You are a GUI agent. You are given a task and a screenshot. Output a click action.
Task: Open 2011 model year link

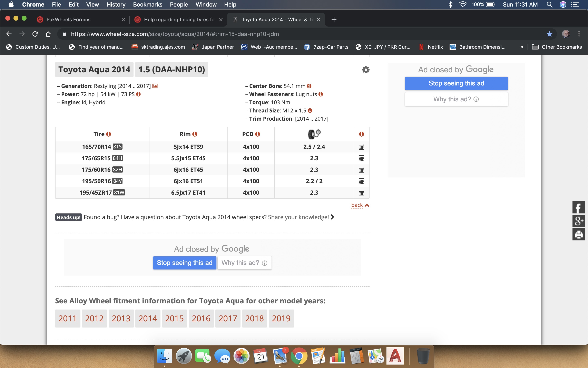pyautogui.click(x=68, y=318)
